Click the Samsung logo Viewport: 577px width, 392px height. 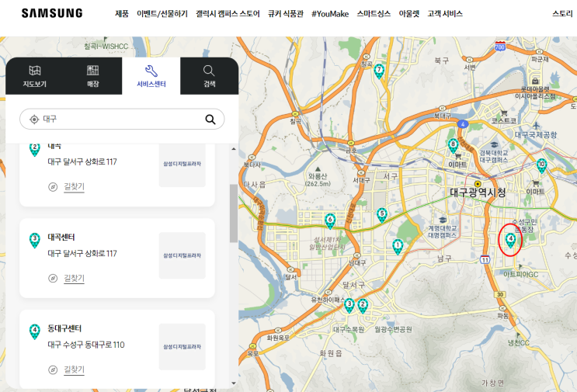tap(52, 13)
